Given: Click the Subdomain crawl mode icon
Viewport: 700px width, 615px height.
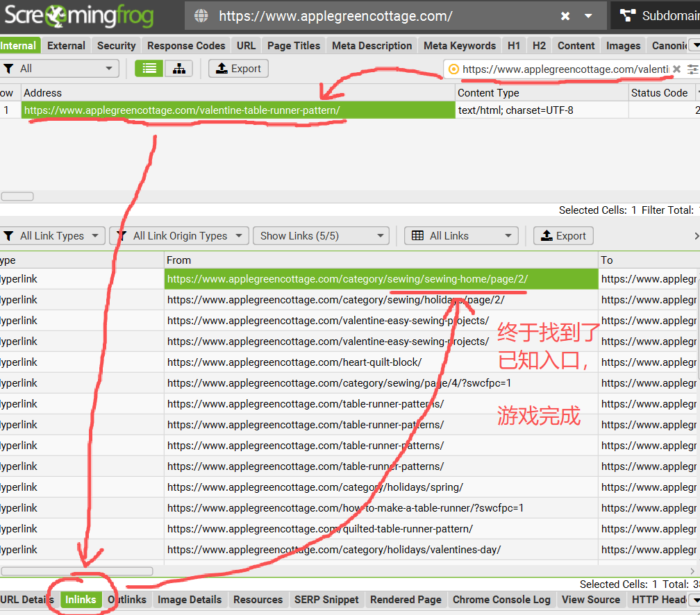Looking at the screenshot, I should pyautogui.click(x=628, y=16).
